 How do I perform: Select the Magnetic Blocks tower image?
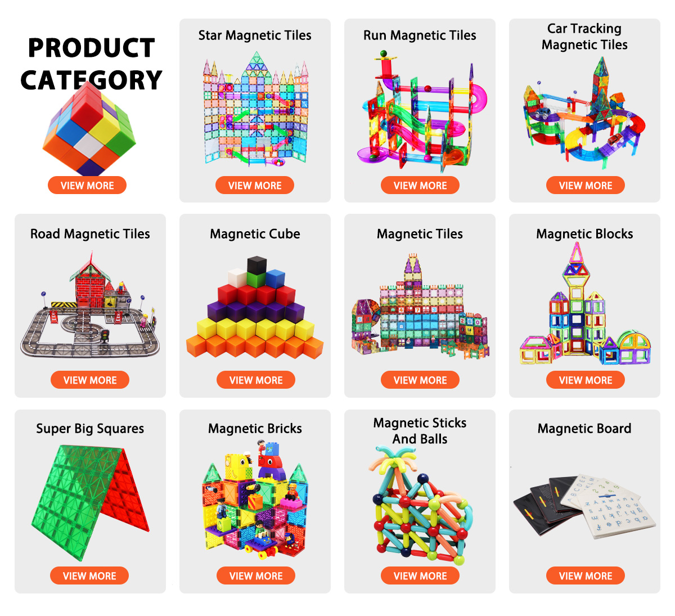tap(585, 304)
